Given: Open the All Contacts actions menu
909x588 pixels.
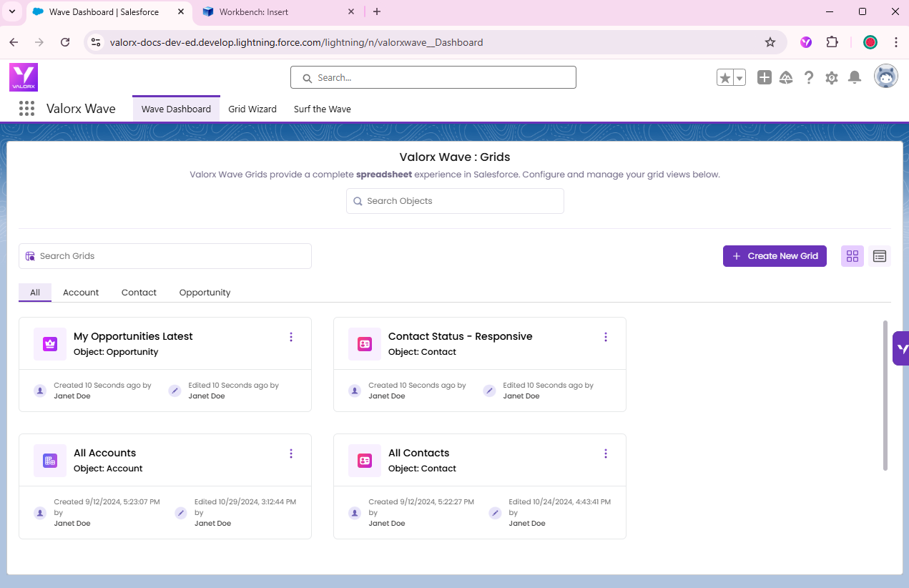Looking at the screenshot, I should [606, 454].
